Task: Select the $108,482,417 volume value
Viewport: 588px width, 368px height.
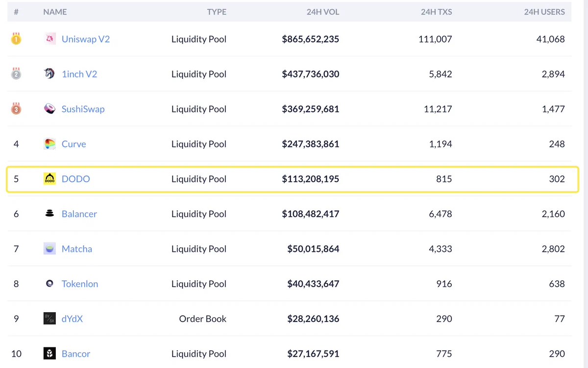Action: tap(311, 214)
